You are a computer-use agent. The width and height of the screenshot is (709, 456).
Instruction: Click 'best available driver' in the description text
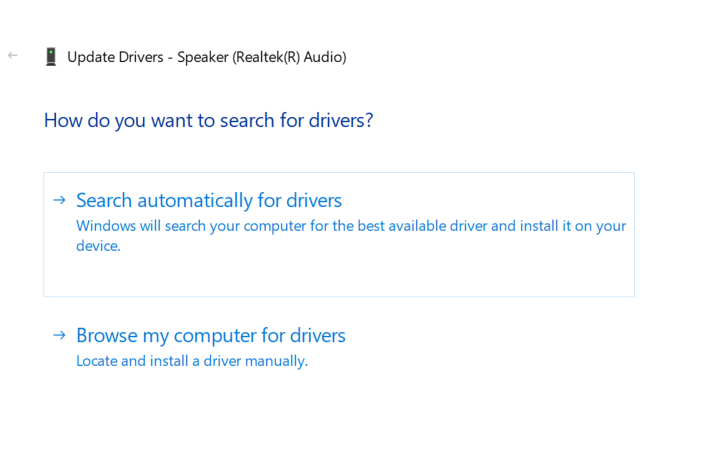pos(418,226)
